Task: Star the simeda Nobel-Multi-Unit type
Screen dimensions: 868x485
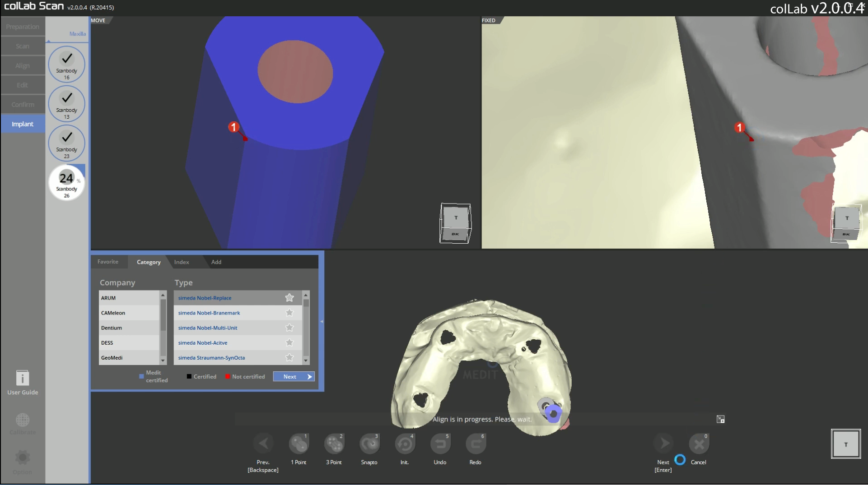Action: 289,328
